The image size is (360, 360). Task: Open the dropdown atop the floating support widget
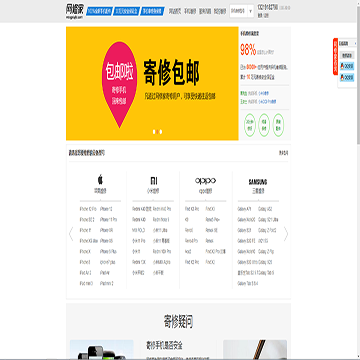(x=347, y=43)
